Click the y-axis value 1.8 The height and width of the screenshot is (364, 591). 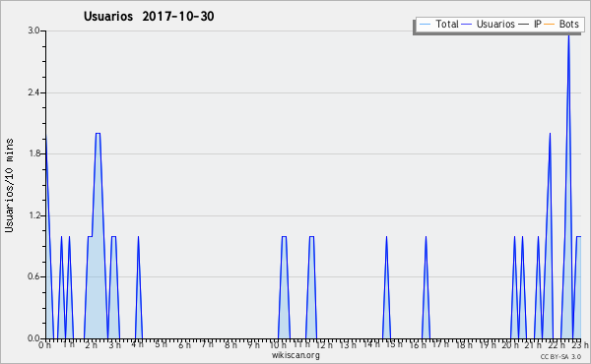point(33,153)
